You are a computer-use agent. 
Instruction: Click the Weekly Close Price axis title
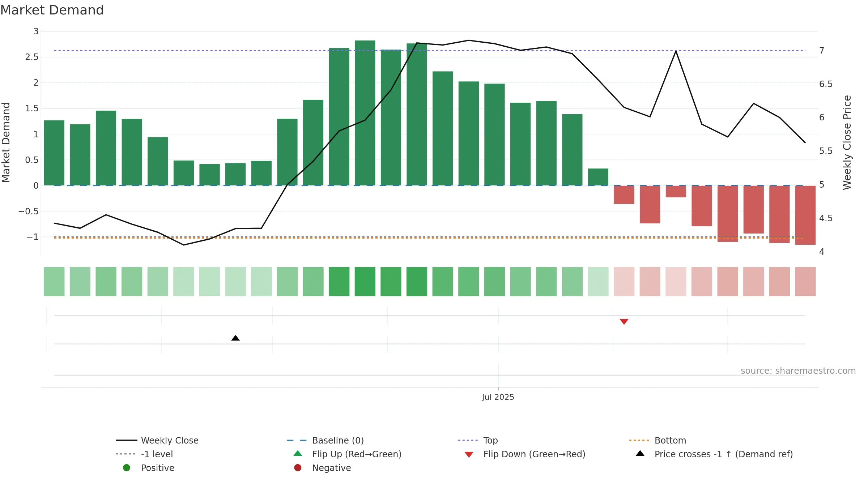(847, 142)
